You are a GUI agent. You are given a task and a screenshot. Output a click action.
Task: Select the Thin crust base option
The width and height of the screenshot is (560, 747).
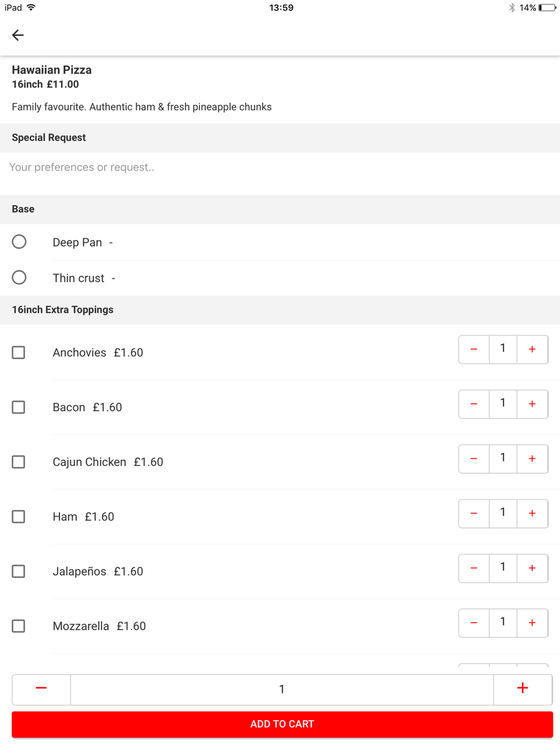(x=19, y=278)
